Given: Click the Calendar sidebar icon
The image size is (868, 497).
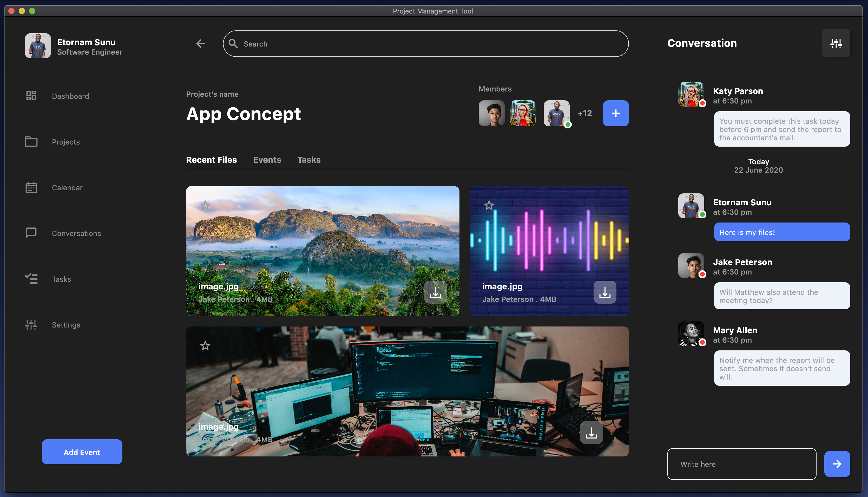Looking at the screenshot, I should pyautogui.click(x=31, y=187).
